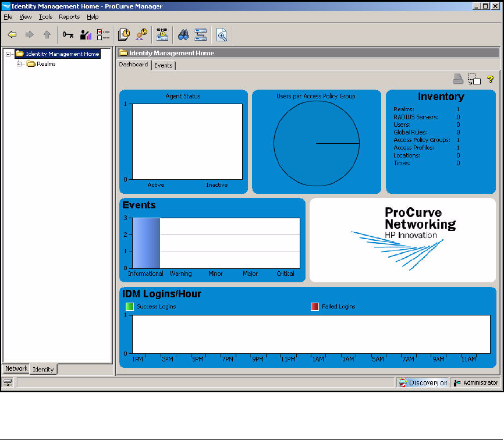
Task: Click the network device icon in status bar
Action: (8, 382)
